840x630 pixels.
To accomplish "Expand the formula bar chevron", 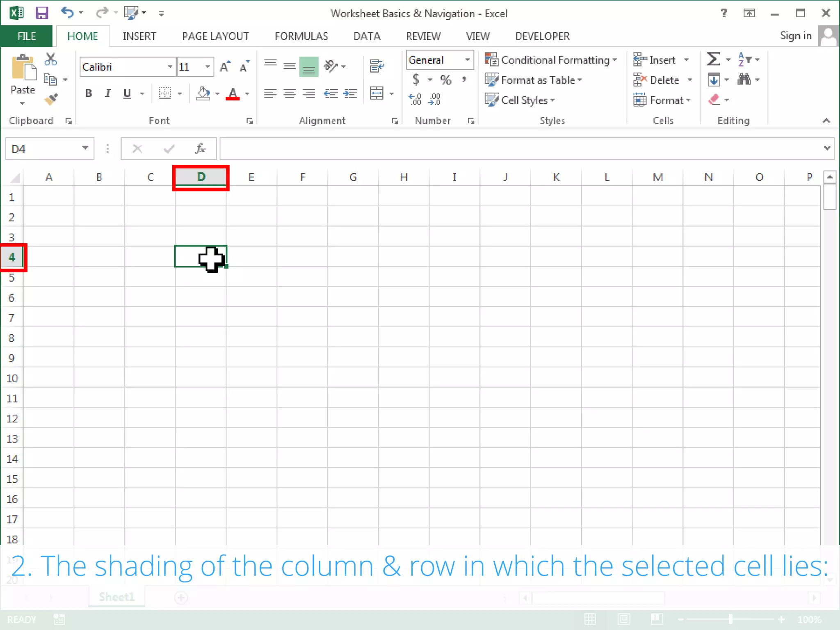I will pos(827,148).
